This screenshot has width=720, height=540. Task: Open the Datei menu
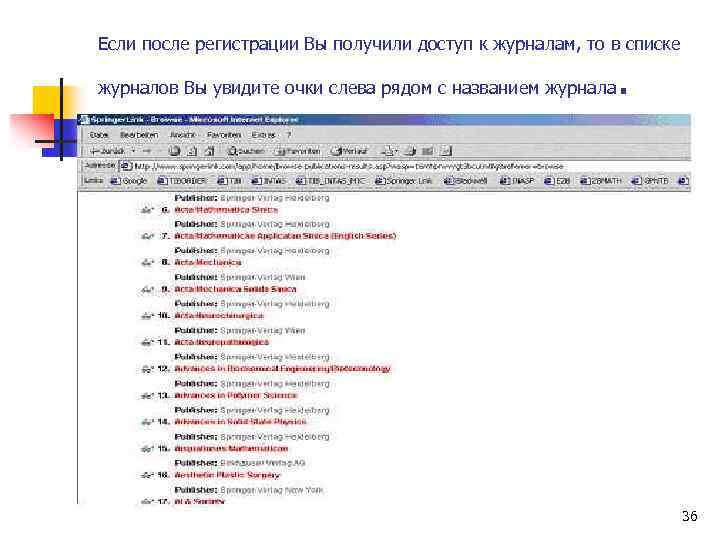click(99, 135)
